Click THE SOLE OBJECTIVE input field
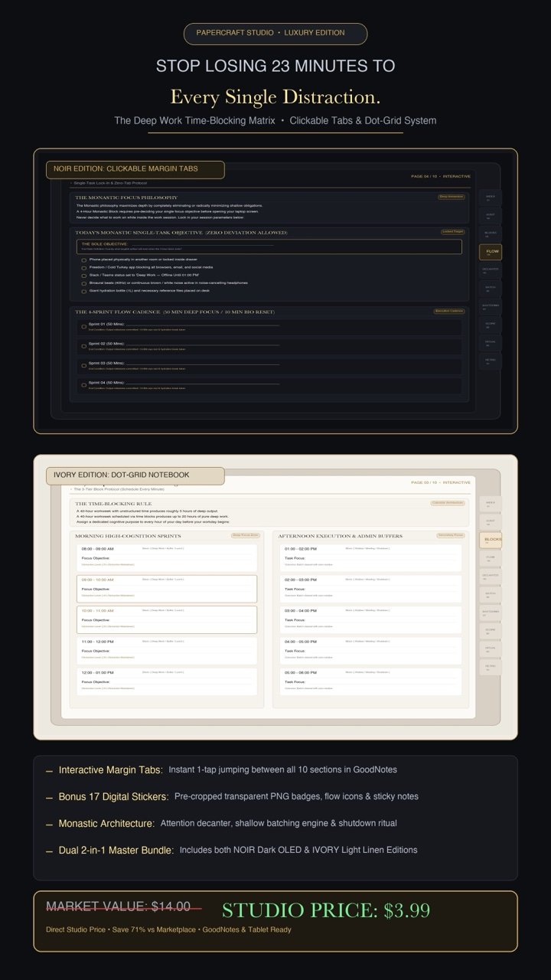The height and width of the screenshot is (980, 551). click(x=269, y=247)
